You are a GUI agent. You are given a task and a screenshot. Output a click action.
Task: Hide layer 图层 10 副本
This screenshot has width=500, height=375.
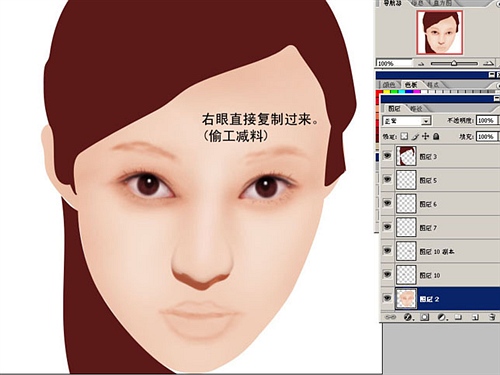pos(387,250)
